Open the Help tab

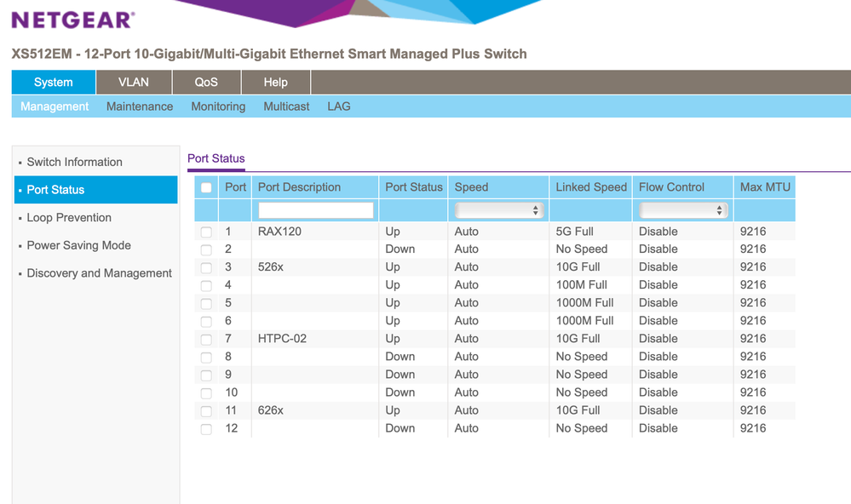275,83
